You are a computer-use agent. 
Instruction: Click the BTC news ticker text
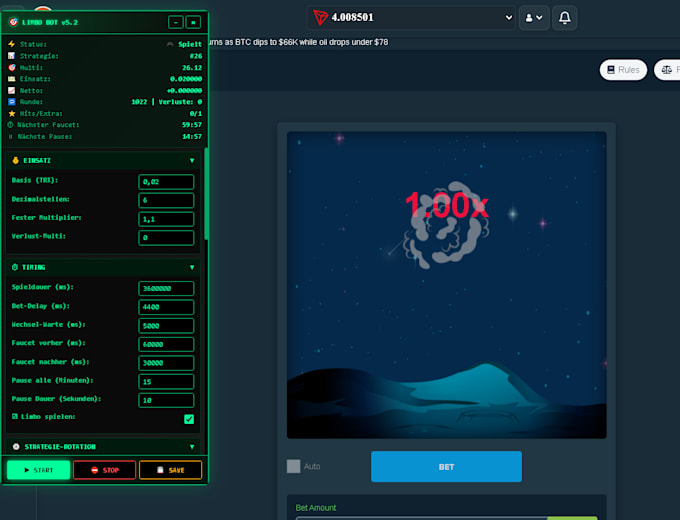point(298,42)
